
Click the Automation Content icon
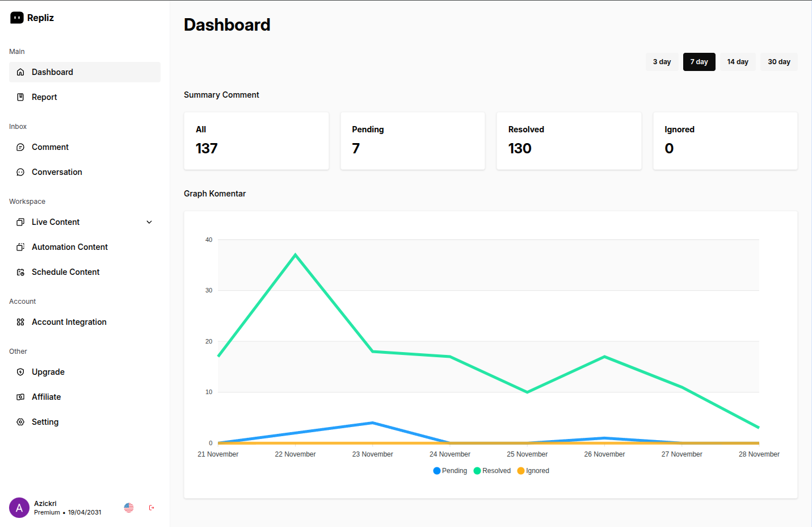[x=20, y=247]
